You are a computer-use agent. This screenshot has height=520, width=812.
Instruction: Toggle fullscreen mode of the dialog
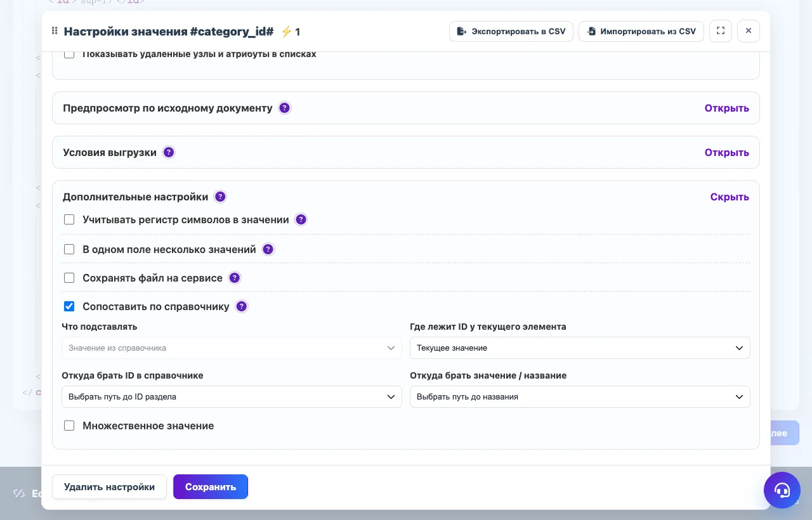pos(721,31)
